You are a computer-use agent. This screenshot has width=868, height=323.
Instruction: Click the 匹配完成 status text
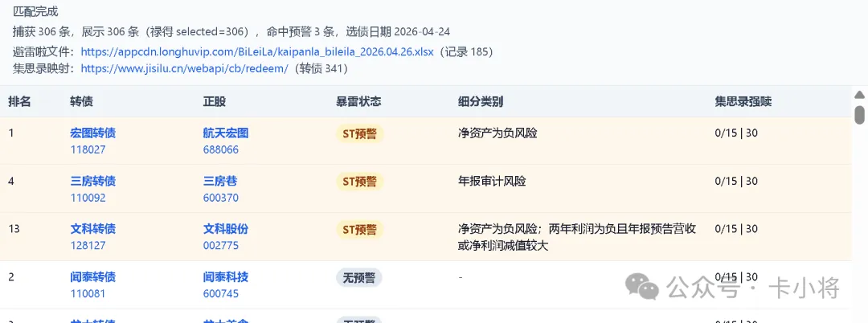point(35,12)
